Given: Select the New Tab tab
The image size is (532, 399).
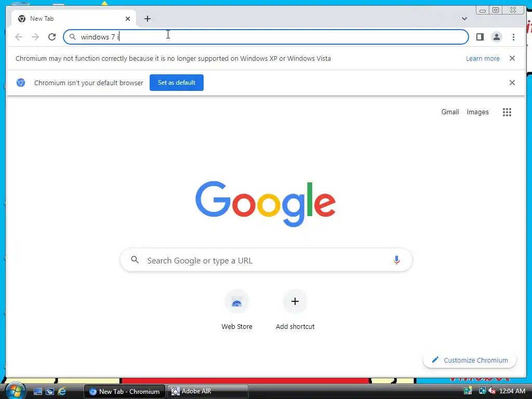Looking at the screenshot, I should point(74,19).
